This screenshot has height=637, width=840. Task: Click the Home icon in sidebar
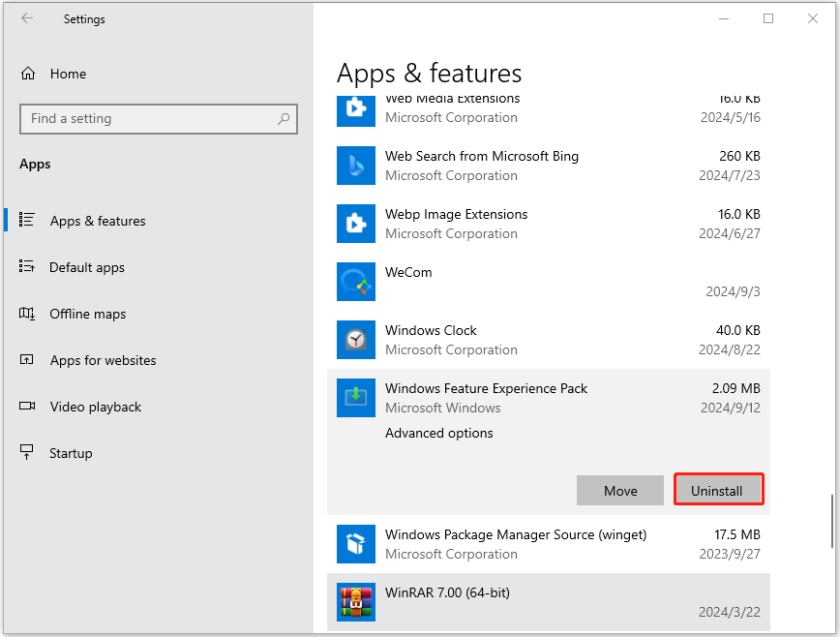pyautogui.click(x=28, y=74)
